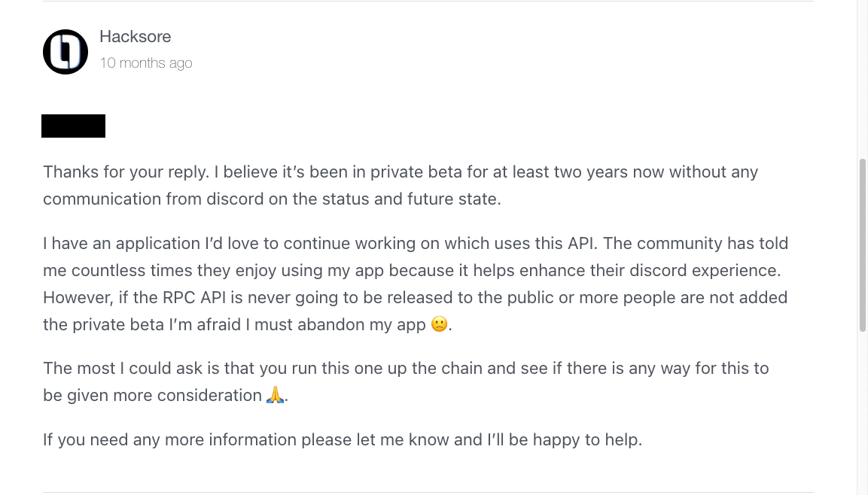Screen dimensions: 868x495
Task: Click the line starting "communication from discord"
Action: coord(272,199)
